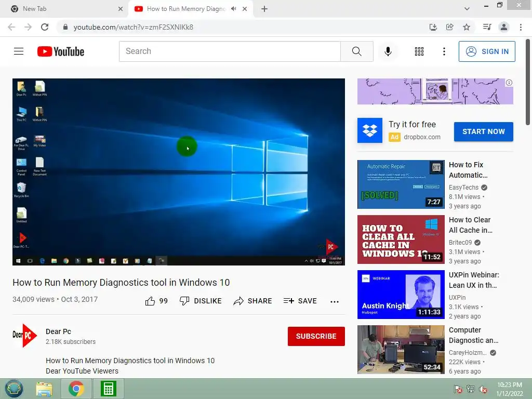
Task: Open the Britec09 channel name
Action: coord(460,242)
